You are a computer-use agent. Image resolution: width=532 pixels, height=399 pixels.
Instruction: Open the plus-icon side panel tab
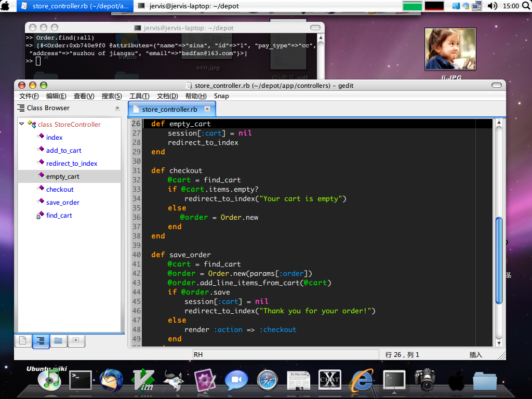click(76, 340)
